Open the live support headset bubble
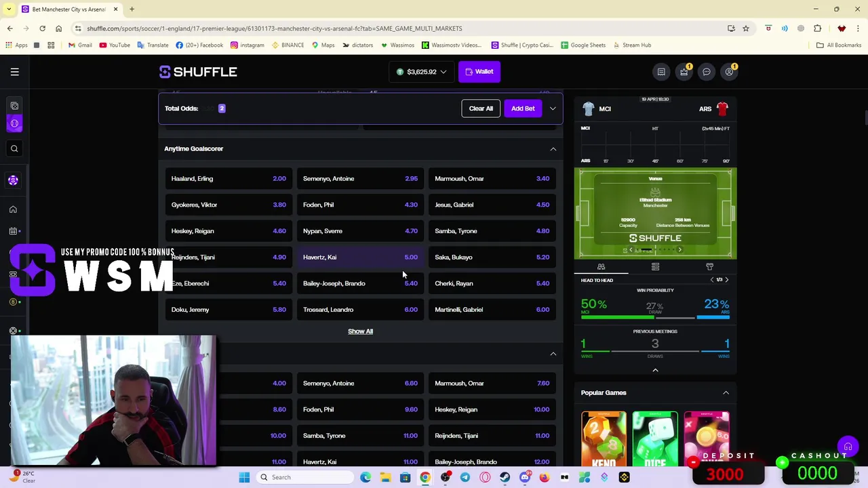 point(848,447)
